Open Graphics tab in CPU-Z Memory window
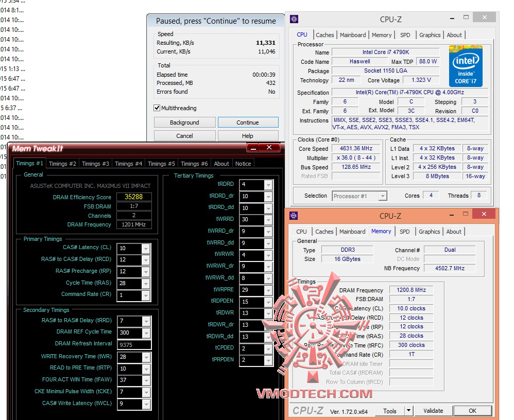 pos(430,232)
